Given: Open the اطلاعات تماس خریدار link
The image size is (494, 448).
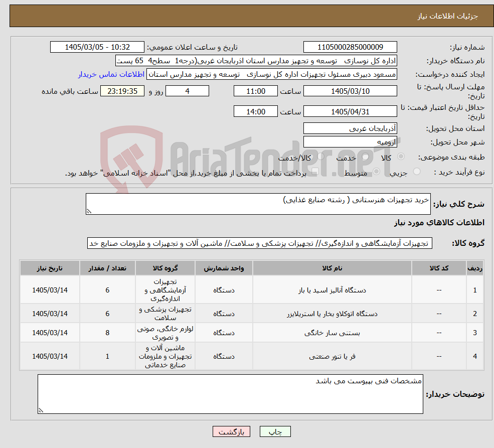Looking at the screenshot, I should click(111, 74).
